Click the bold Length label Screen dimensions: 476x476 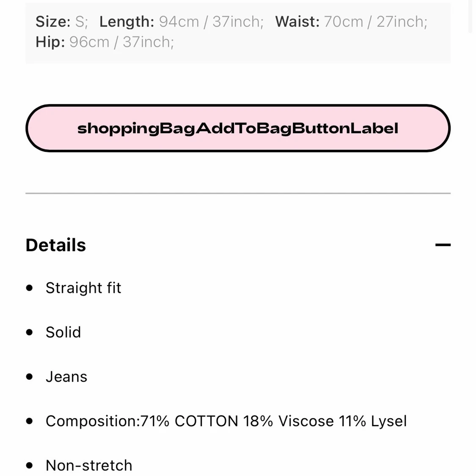(127, 22)
